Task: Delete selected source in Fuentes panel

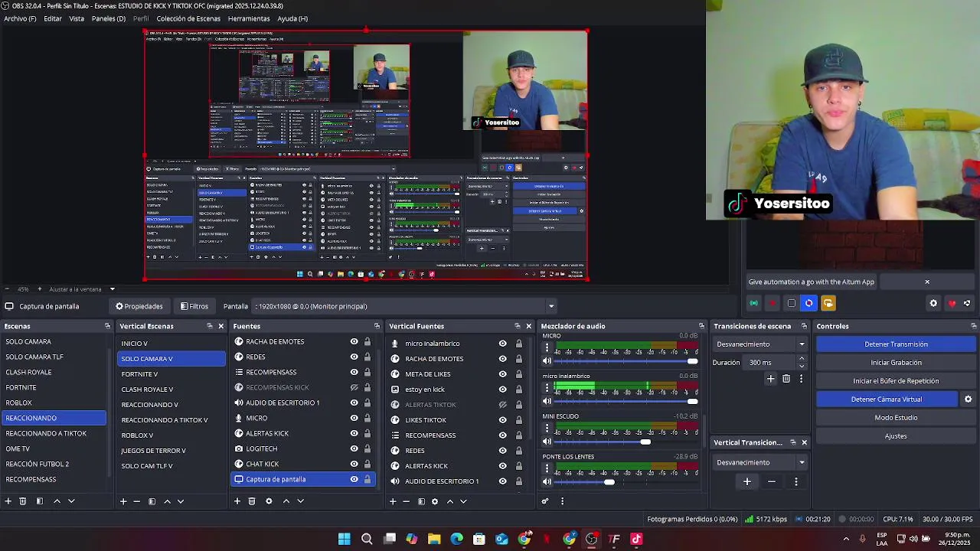Action: pos(252,501)
